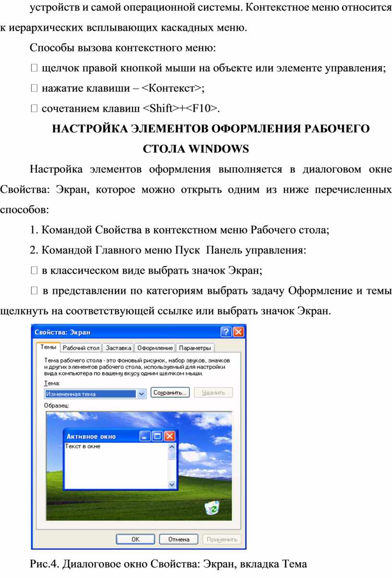Screen dimensions: 392x578
Task: Click the recycle bin icon in the preview
Action: coord(212,507)
